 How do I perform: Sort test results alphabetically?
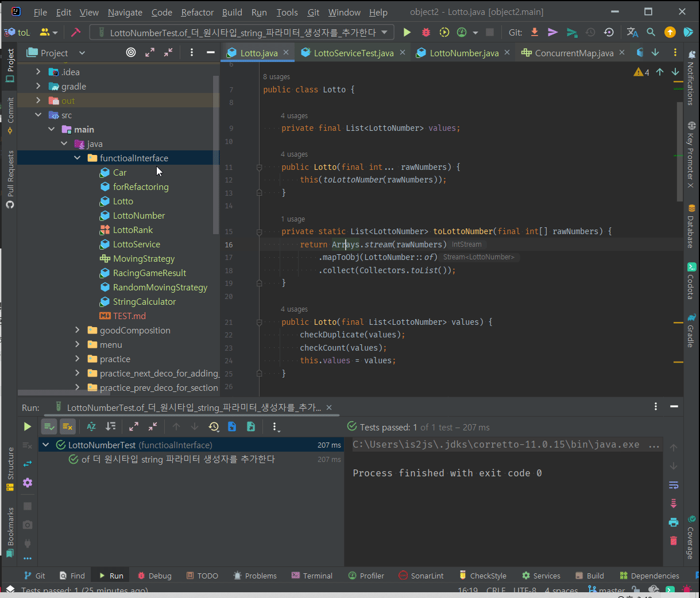point(91,426)
